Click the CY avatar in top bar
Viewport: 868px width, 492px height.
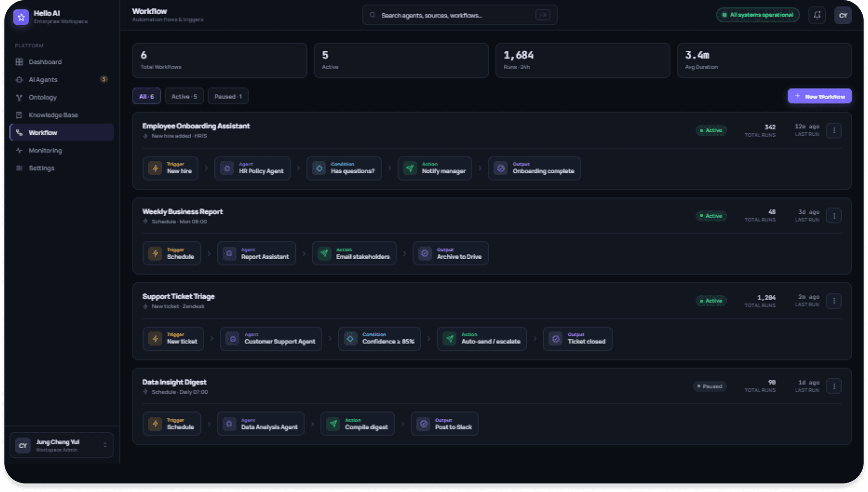point(843,15)
